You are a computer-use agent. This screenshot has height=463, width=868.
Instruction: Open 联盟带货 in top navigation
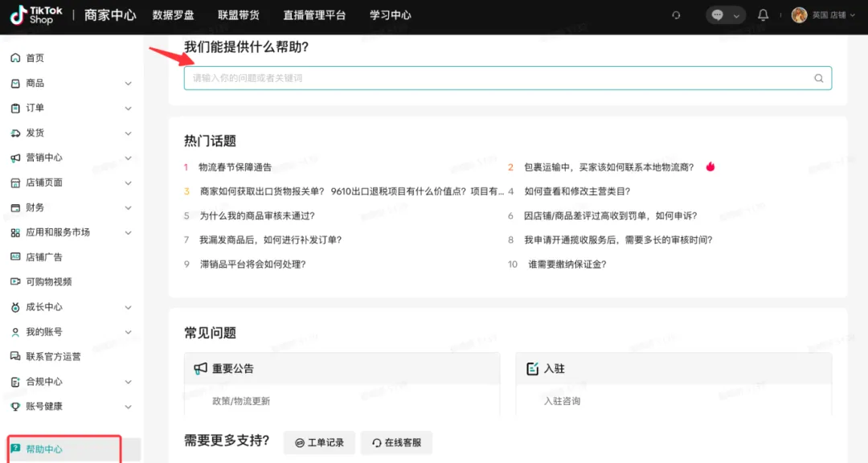click(x=239, y=15)
